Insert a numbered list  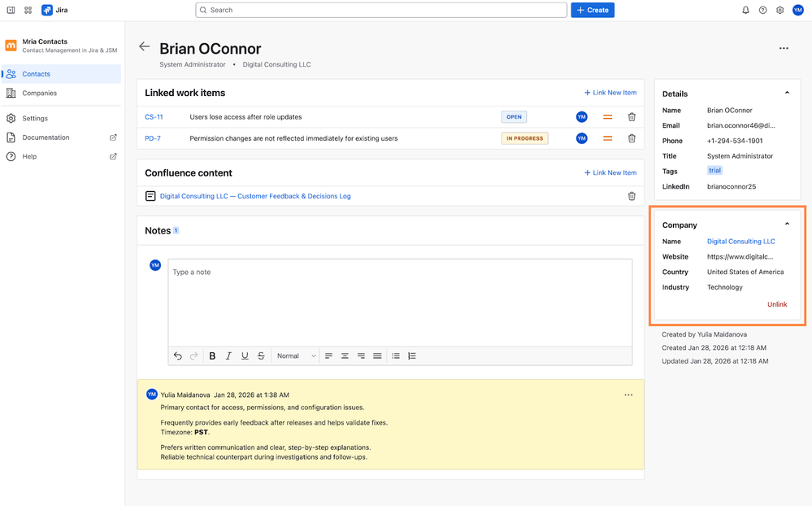412,356
